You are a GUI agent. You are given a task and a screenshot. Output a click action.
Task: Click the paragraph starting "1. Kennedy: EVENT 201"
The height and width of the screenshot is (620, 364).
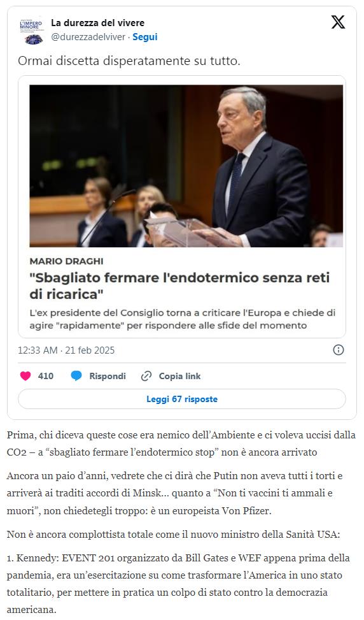point(178,584)
